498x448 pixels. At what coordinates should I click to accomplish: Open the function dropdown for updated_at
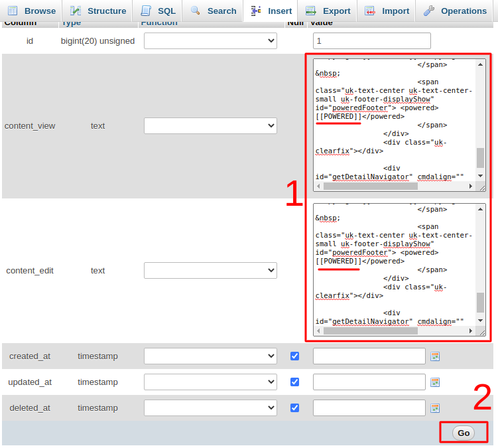(x=210, y=382)
